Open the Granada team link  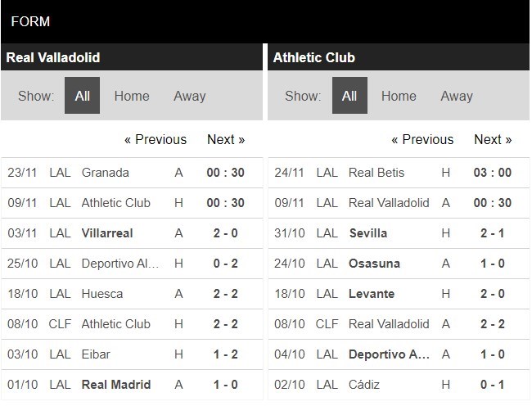coord(106,173)
